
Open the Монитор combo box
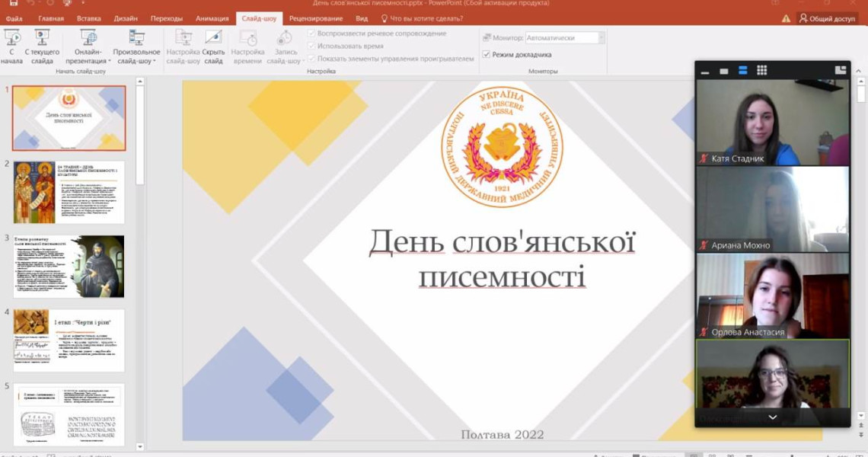tap(564, 37)
